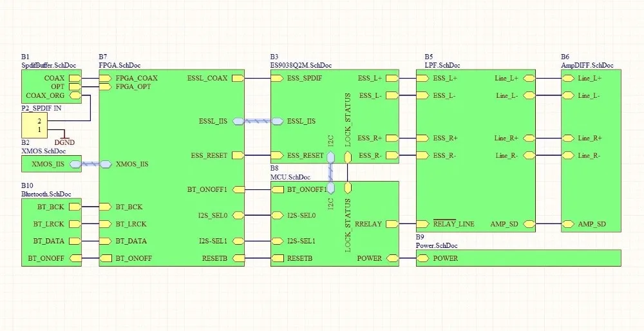Select AMP_SD entry on LPF block
This screenshot has width=644, height=331.
[x=529, y=224]
